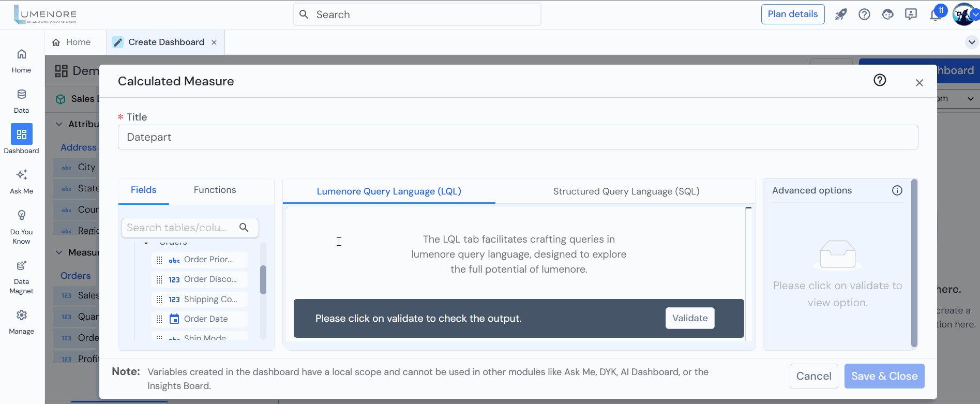Open the rocket quick-start icon

pyautogui.click(x=841, y=14)
